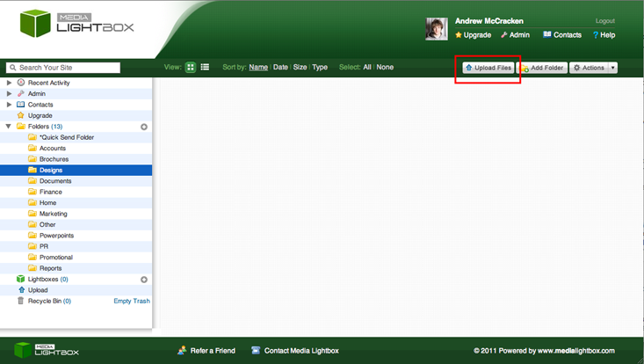The image size is (644, 364).
Task: Open Contacts from the top header
Action: (x=562, y=35)
